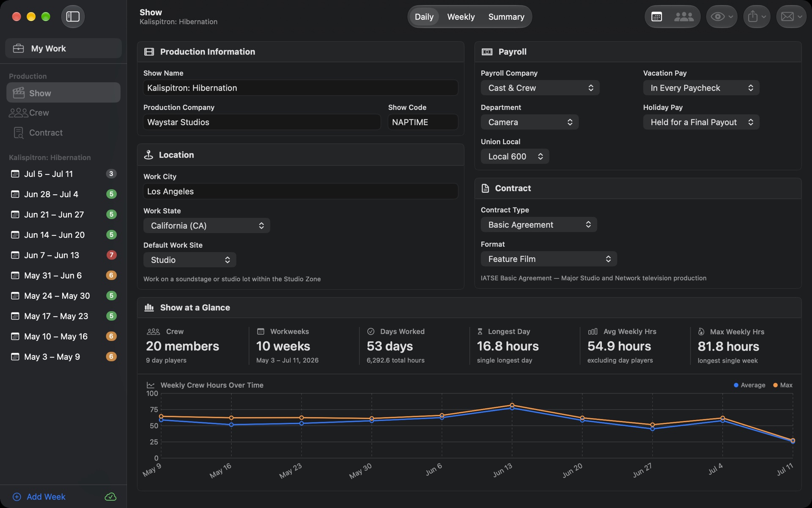Click the Crew people icon in sidebar
This screenshot has height=508, width=812.
click(18, 113)
